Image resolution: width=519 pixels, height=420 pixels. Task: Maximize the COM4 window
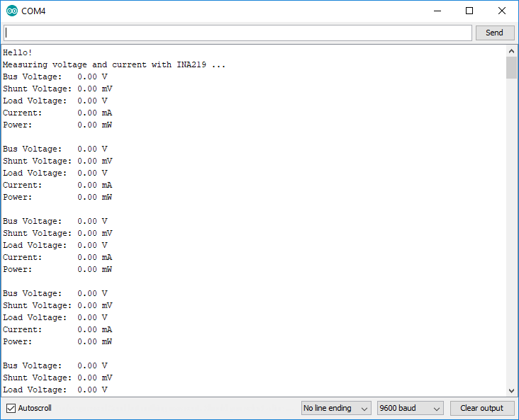469,11
